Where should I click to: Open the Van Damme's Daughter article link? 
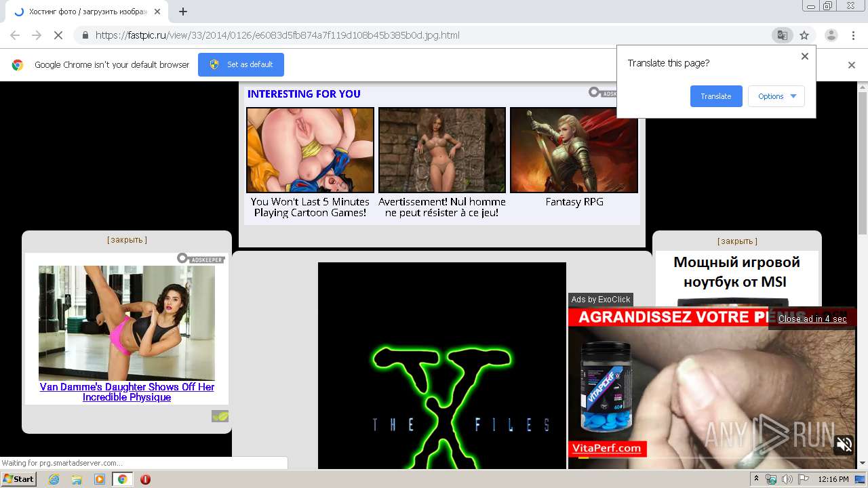127,392
